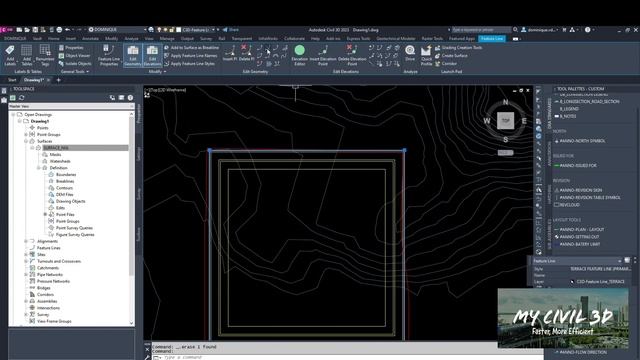Screen dimensions: 640x360
Task: Select the Watersheds tree item
Action: coord(60,161)
